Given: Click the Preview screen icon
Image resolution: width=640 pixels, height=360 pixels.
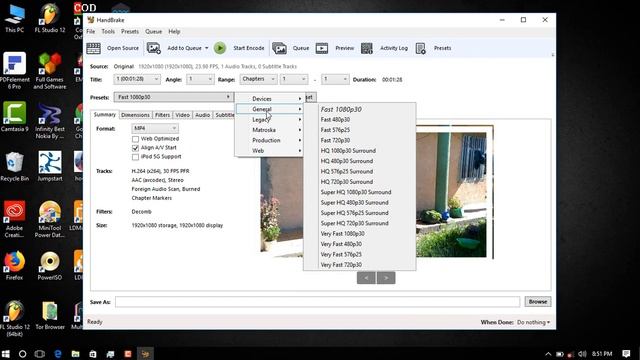Looking at the screenshot, I should [x=322, y=48].
